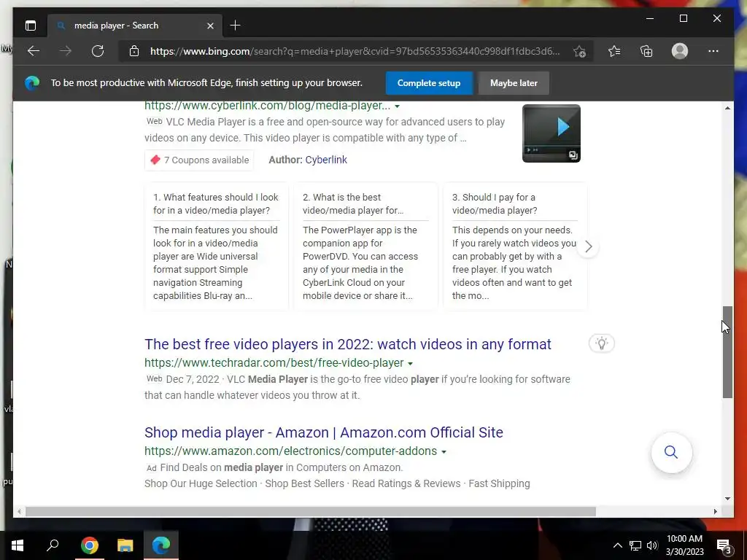Open the browser profile avatar
This screenshot has width=747, height=560.
(x=680, y=51)
